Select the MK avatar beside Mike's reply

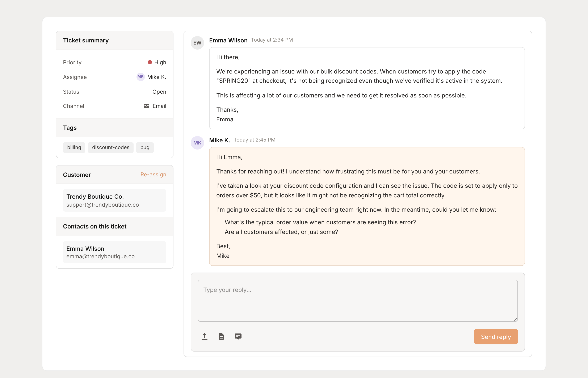(197, 143)
